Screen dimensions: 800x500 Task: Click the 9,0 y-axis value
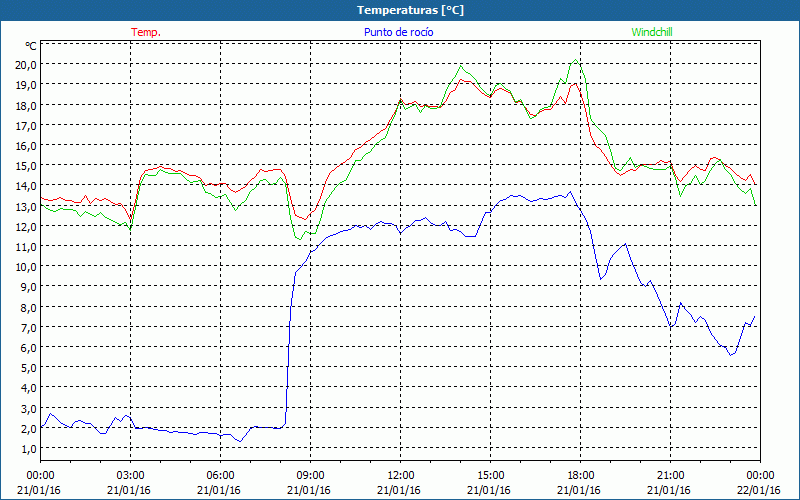[x=28, y=287]
